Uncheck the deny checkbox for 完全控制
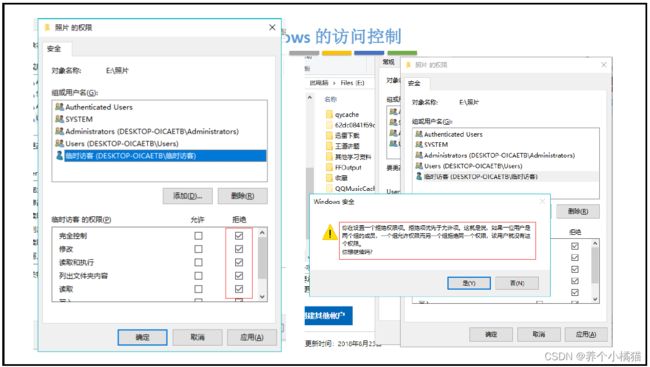The width and height of the screenshot is (650, 367). (239, 236)
